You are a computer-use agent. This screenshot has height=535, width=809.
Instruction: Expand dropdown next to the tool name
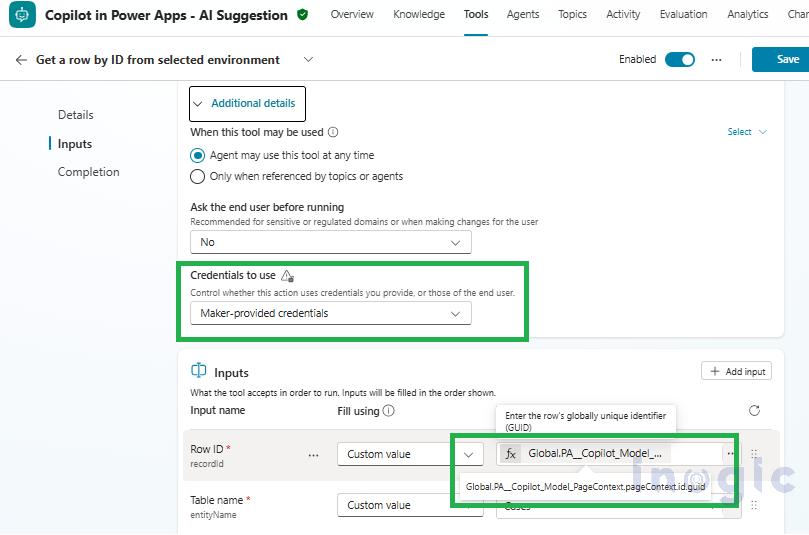point(308,60)
